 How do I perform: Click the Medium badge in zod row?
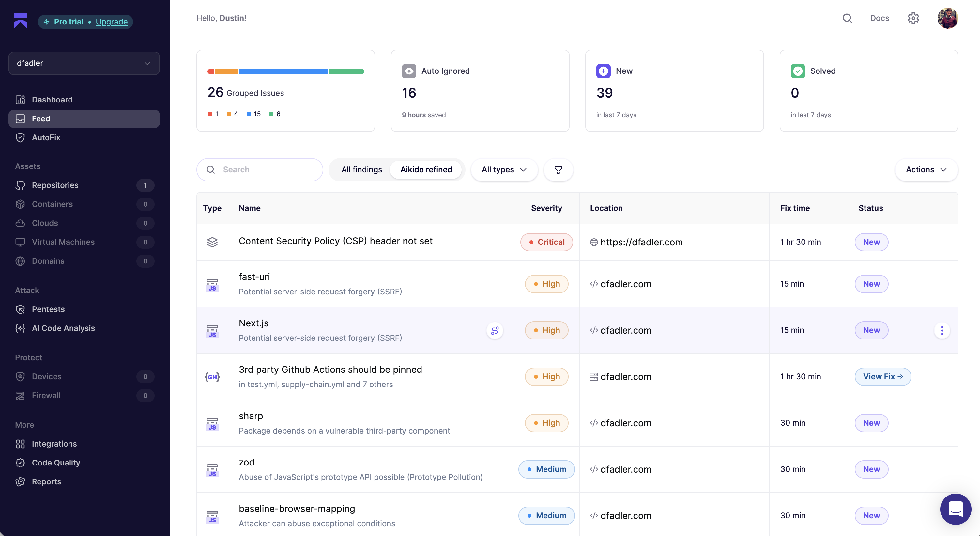tap(546, 469)
